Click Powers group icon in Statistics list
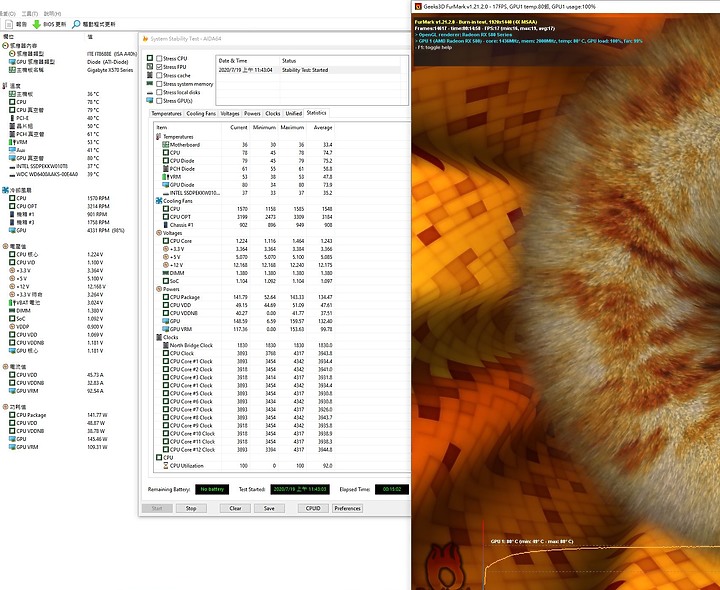 159,289
